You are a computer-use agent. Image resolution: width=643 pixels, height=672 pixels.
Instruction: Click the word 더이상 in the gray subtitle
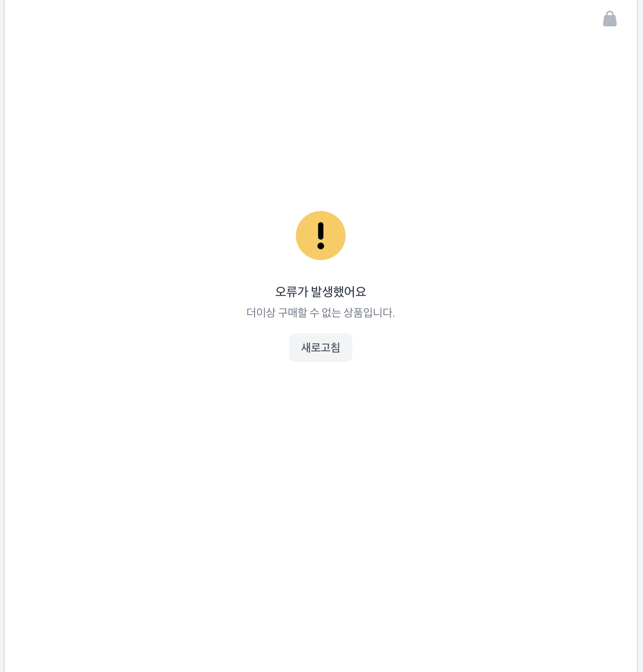tap(261, 312)
